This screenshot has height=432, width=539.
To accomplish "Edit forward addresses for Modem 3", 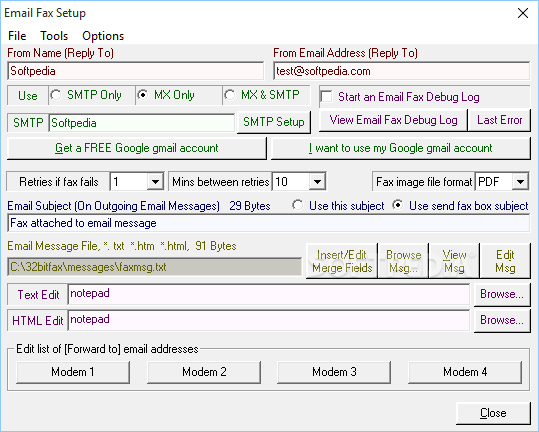I will pyautogui.click(x=334, y=372).
